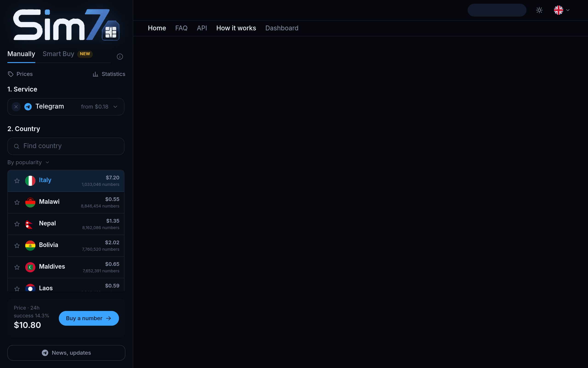Open the Home menu item
588x368 pixels.
(x=157, y=28)
